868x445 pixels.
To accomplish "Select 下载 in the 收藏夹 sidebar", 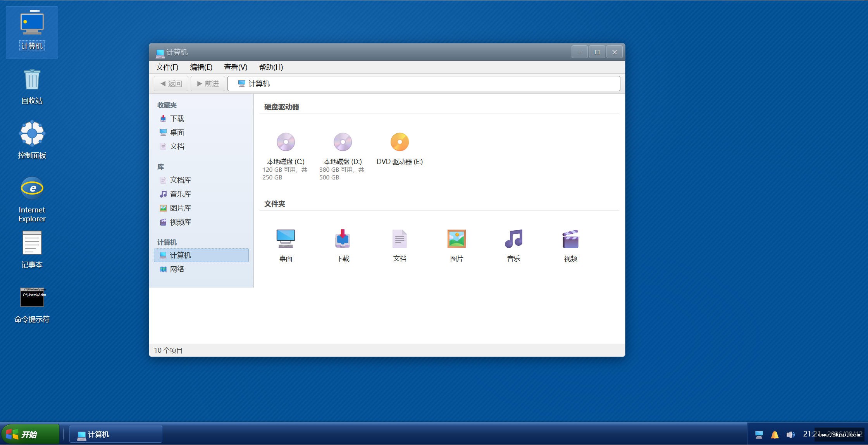I will pyautogui.click(x=201, y=119).
